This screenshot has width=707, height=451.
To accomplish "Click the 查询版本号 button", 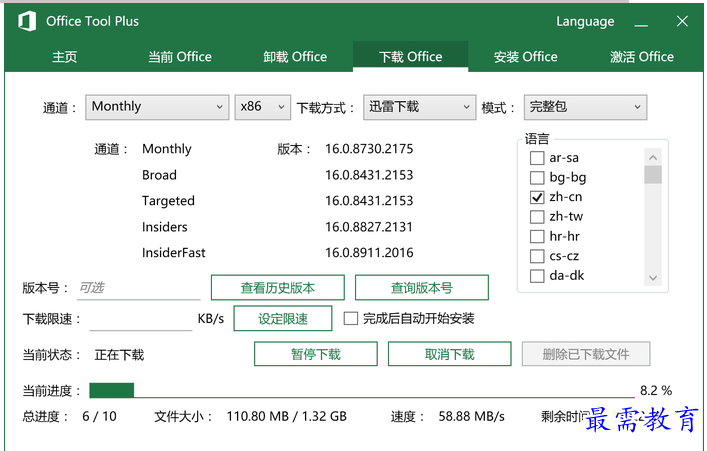I will 422,288.
